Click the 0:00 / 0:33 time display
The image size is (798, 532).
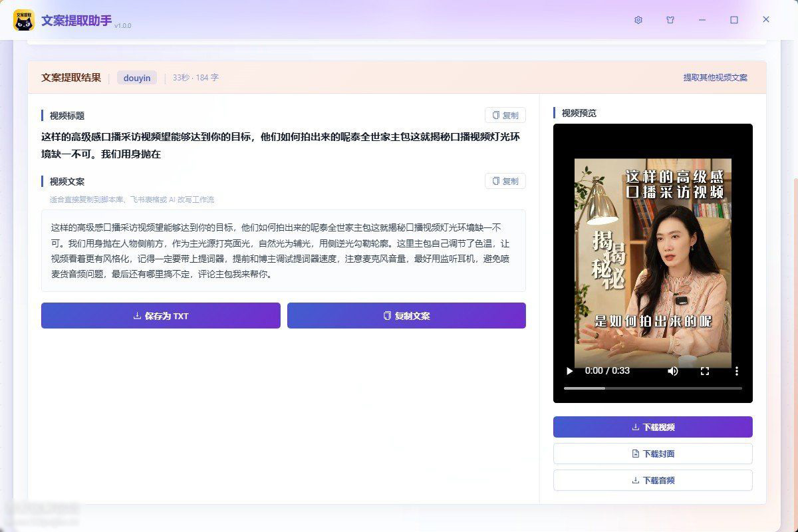click(x=607, y=370)
